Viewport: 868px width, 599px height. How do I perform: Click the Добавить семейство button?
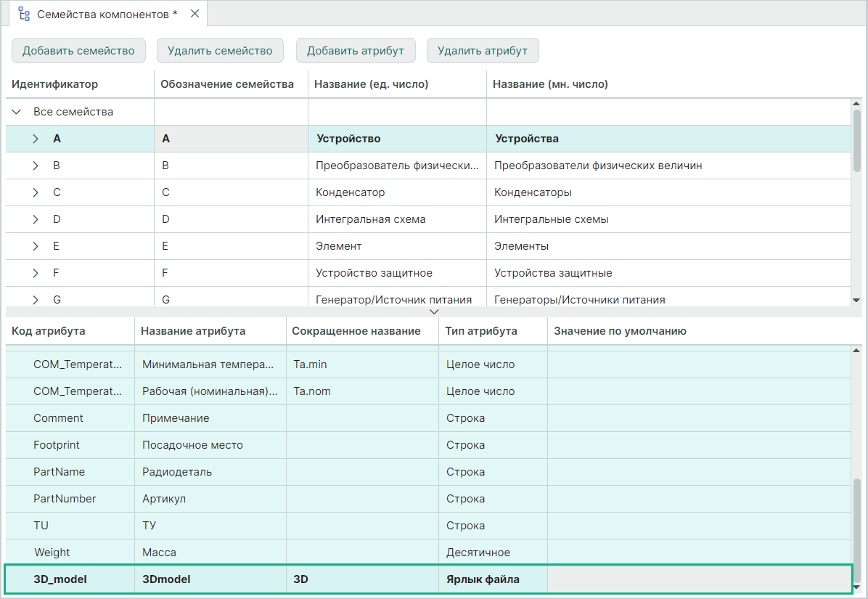78,51
